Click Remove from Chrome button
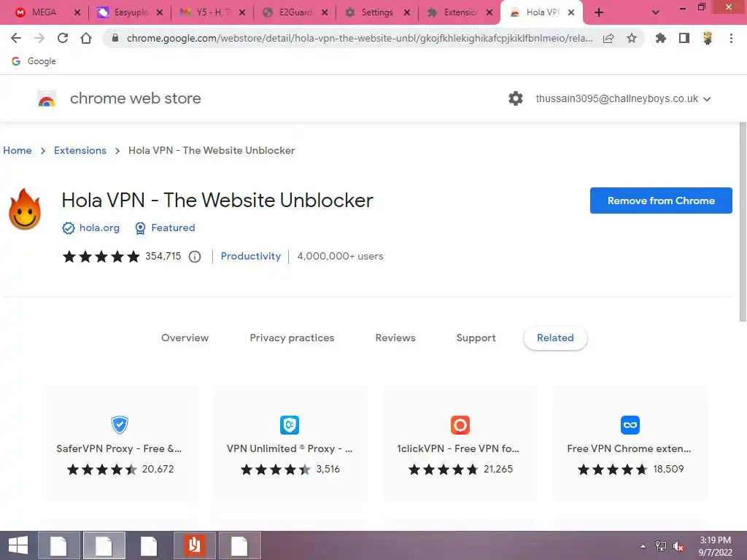The image size is (747, 560). (x=661, y=201)
